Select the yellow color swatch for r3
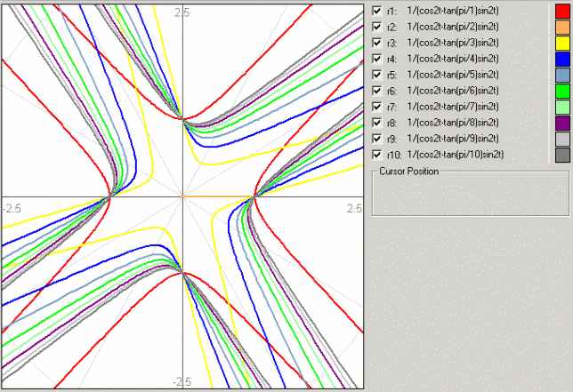The image size is (573, 392). click(562, 43)
